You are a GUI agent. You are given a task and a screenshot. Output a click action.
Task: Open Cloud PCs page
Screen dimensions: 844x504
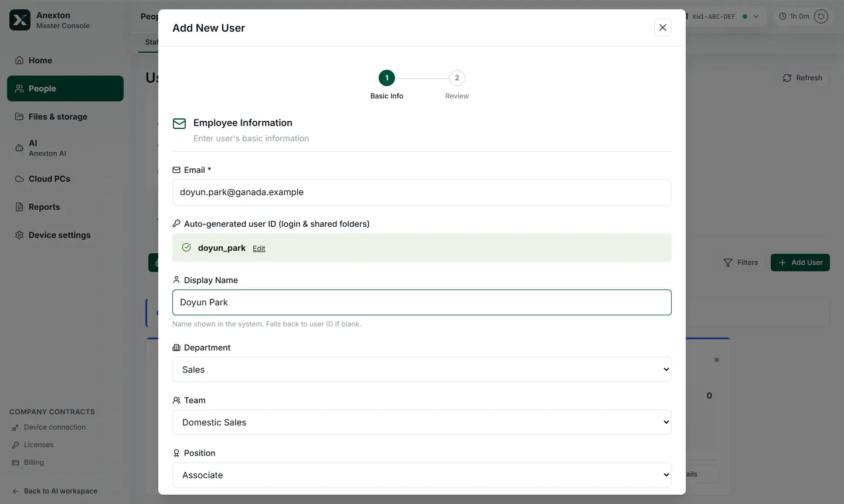click(65, 179)
